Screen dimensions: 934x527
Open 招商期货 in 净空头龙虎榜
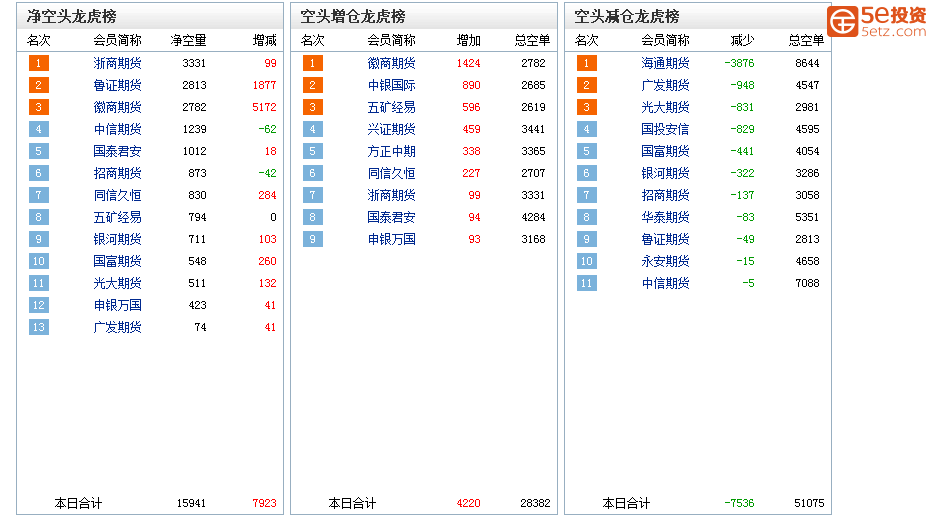click(117, 173)
